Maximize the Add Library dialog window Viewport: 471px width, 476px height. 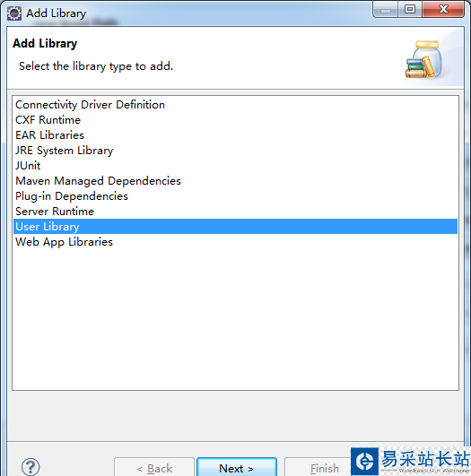[x=410, y=9]
